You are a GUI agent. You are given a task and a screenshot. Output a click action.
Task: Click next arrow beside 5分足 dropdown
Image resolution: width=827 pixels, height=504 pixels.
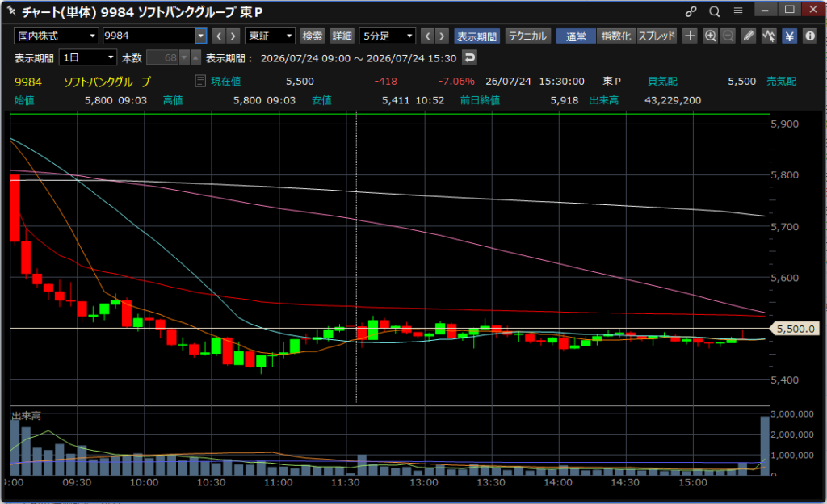coord(442,36)
